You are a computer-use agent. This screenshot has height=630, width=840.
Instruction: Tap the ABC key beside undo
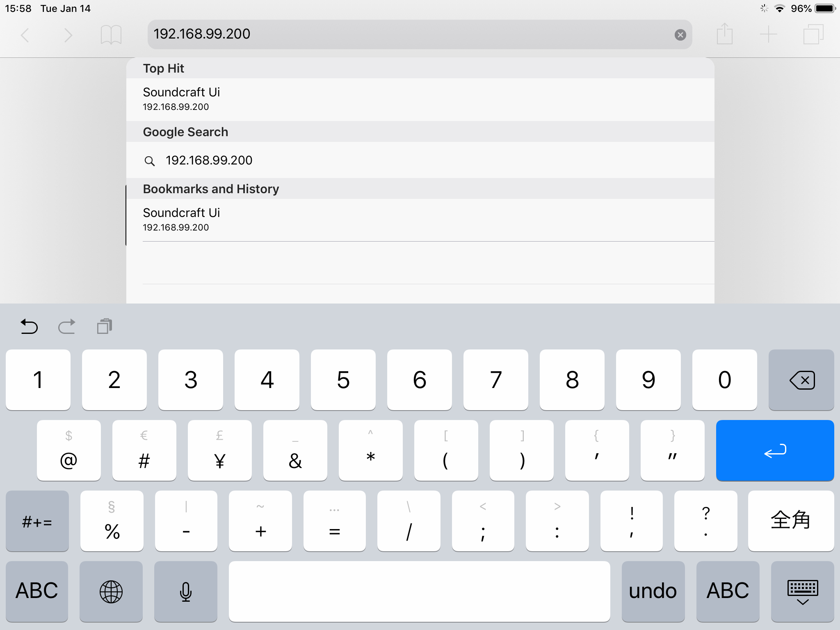click(728, 591)
